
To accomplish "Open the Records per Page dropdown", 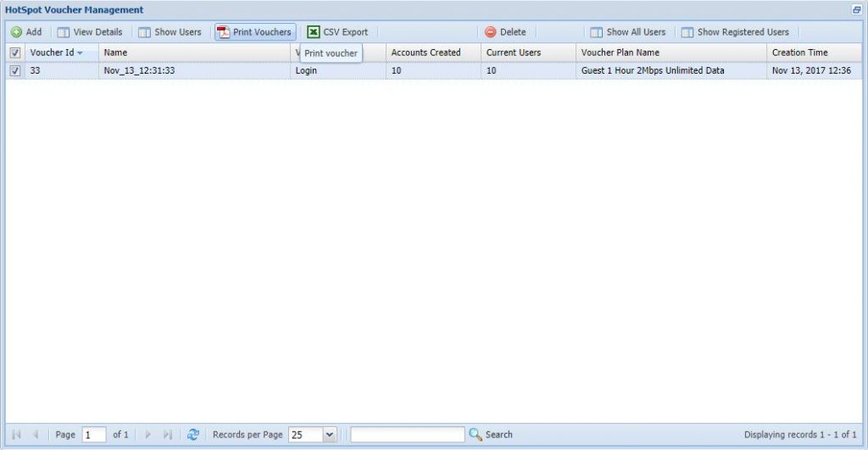I will pyautogui.click(x=330, y=434).
